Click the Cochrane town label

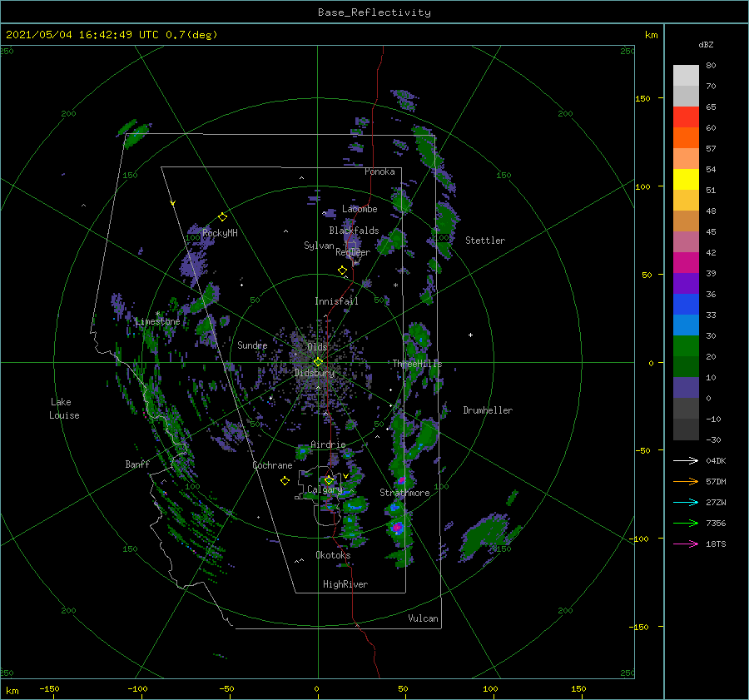point(272,465)
